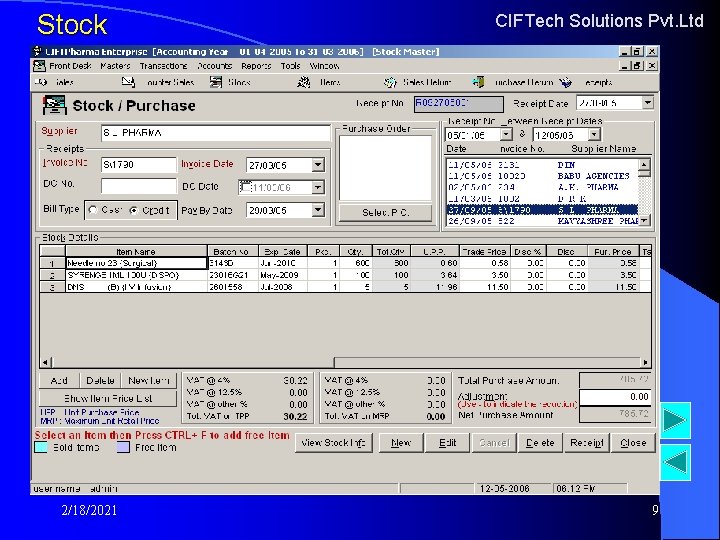This screenshot has height=540, width=720.
Task: Click the New button in the bottom row
Action: coord(401,443)
